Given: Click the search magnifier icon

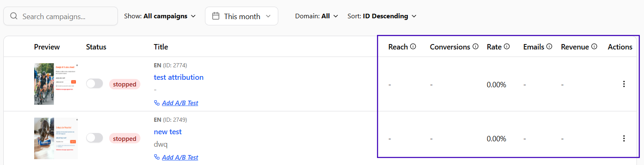Looking at the screenshot, I should coord(14,16).
